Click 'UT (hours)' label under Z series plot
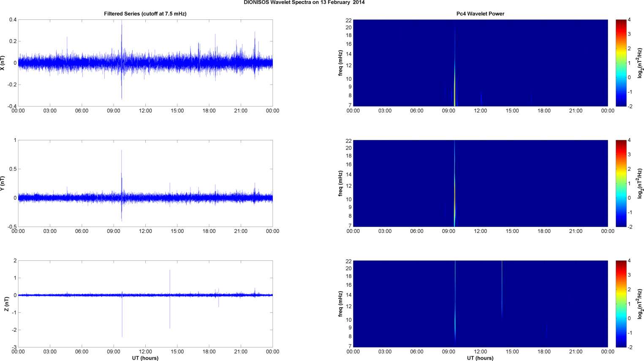The height and width of the screenshot is (361, 644). tap(145, 358)
